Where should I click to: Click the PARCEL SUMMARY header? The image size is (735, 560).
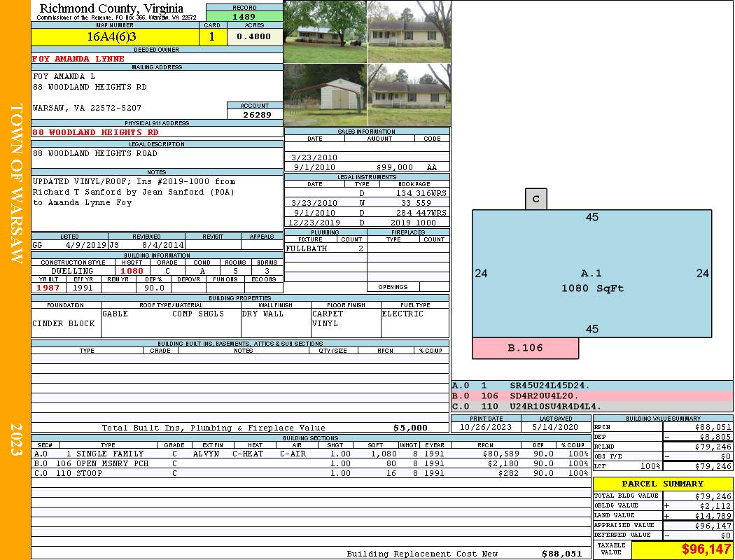(662, 484)
